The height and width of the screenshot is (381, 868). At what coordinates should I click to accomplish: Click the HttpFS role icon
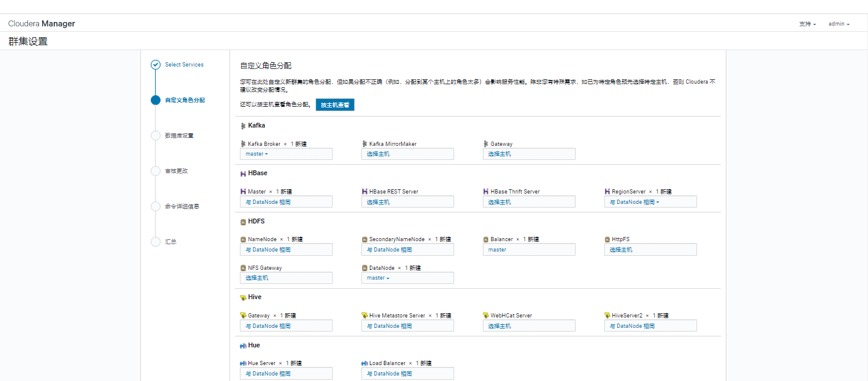point(607,239)
